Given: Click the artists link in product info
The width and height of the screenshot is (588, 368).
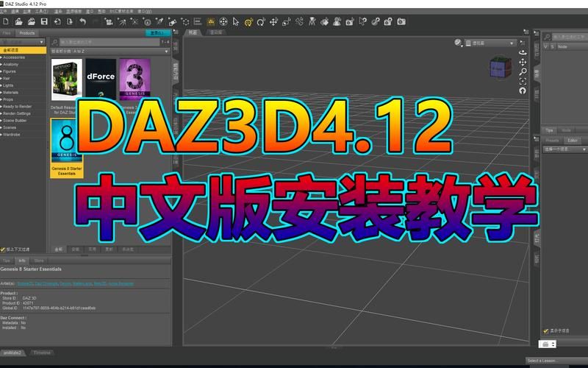Looking at the screenshot, I should click(x=76, y=283).
